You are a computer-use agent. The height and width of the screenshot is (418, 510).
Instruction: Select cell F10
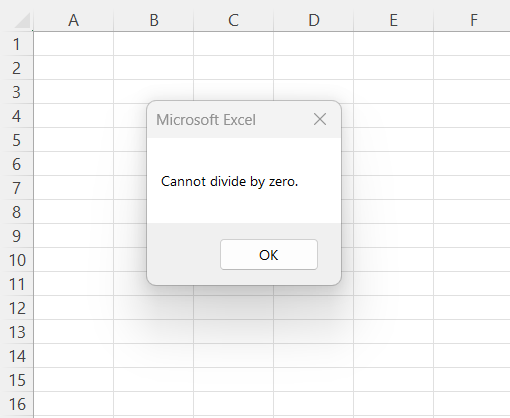[472, 260]
